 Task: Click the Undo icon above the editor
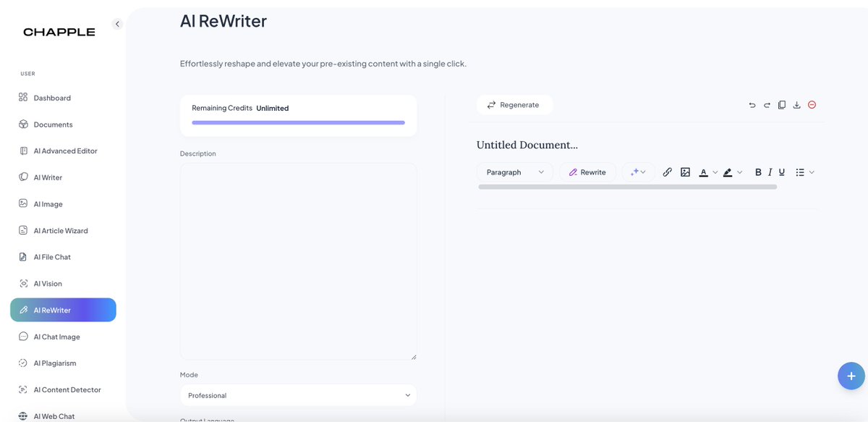click(x=752, y=104)
